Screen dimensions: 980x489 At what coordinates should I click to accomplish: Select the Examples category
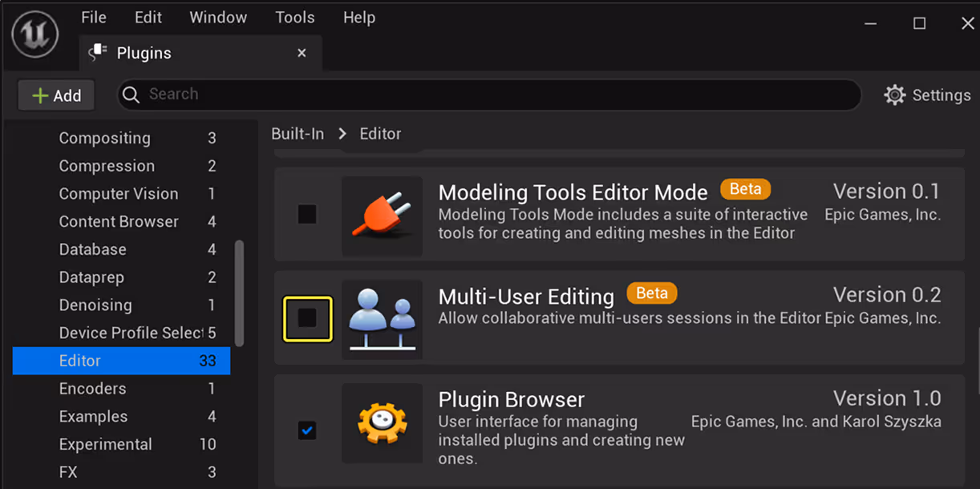(x=121, y=417)
